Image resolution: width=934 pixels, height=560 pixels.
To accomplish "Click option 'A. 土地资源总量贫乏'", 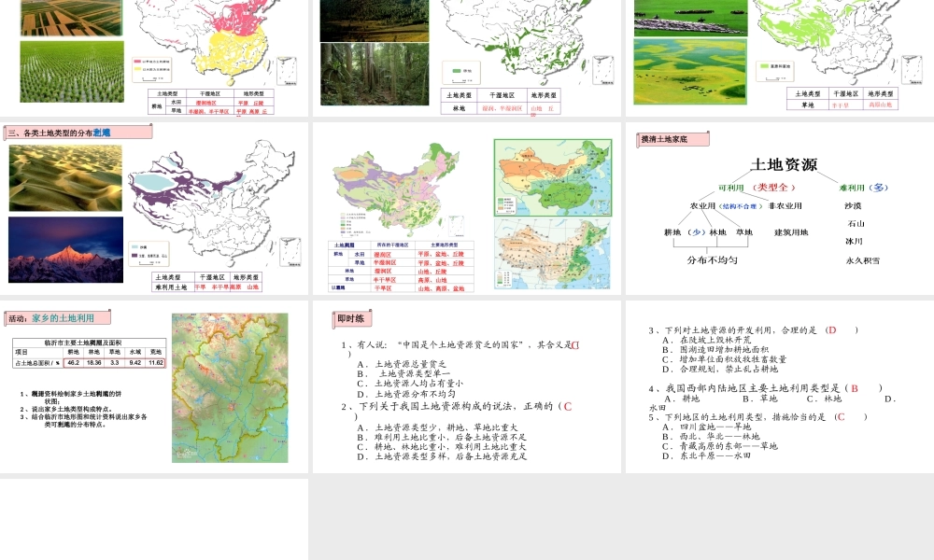I will (x=402, y=364).
